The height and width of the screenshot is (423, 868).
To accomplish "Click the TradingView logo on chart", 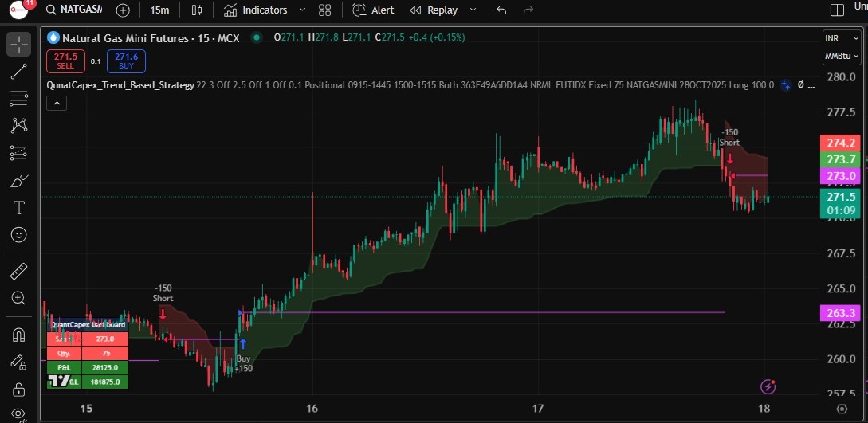I will (x=59, y=381).
